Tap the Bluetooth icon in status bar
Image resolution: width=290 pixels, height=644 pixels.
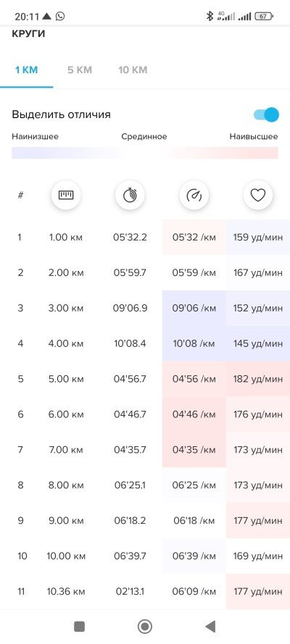[x=210, y=16]
